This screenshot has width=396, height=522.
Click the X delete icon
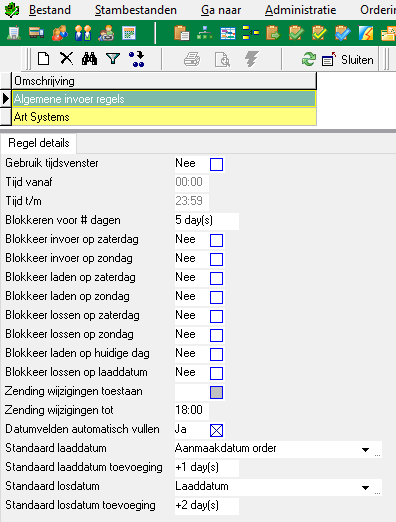(66, 59)
